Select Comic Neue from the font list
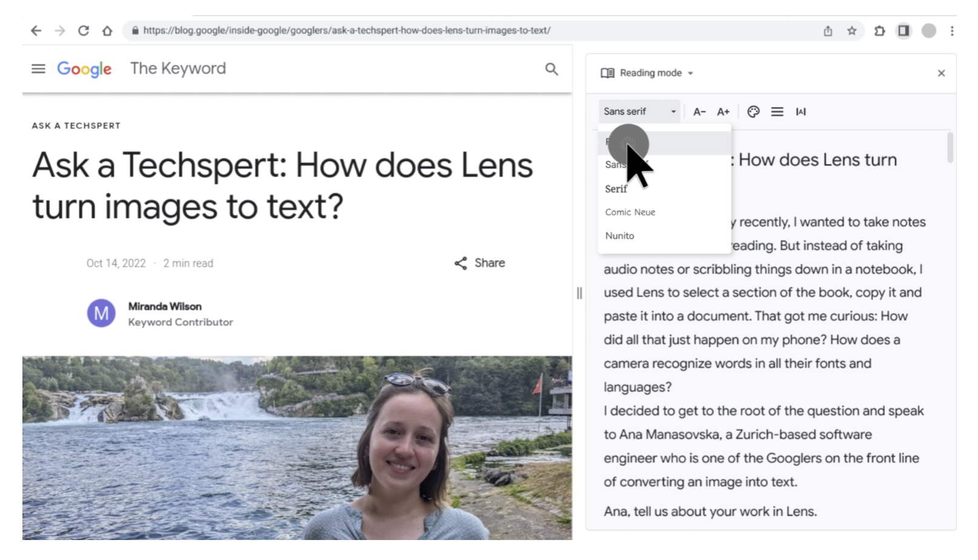 pyautogui.click(x=664, y=212)
